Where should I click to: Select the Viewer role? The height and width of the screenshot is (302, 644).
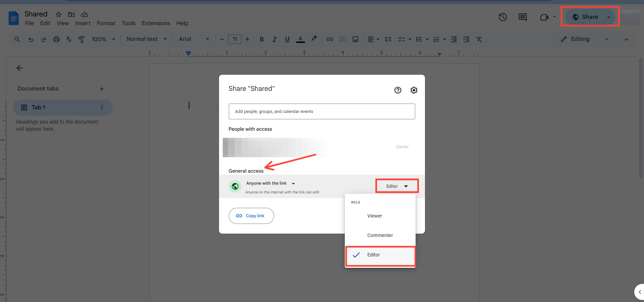point(380,216)
